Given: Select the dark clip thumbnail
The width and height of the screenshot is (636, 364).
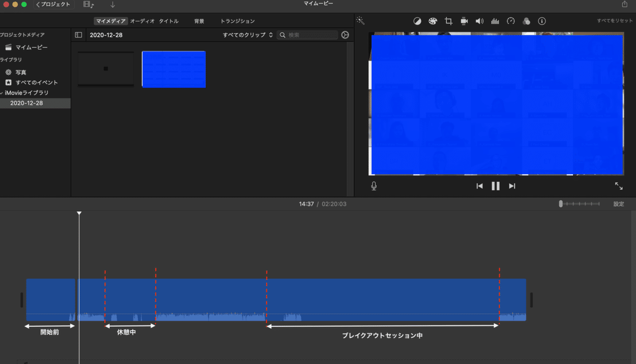Looking at the screenshot, I should (x=106, y=69).
